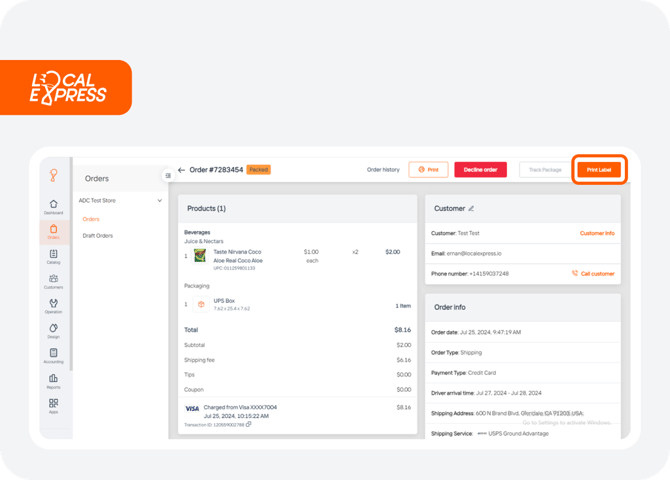The image size is (670, 480).
Task: Click the UPS Box package icon
Action: coord(201,304)
